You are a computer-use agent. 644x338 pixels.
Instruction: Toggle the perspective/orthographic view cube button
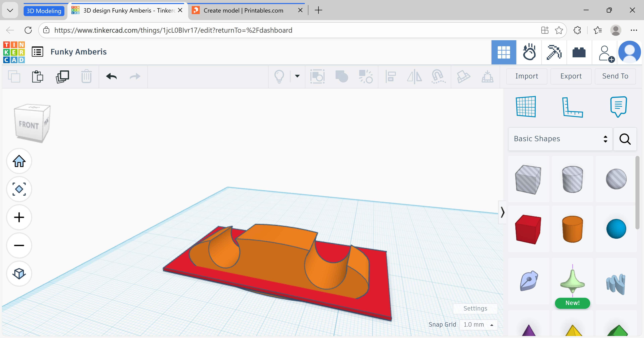click(x=19, y=273)
